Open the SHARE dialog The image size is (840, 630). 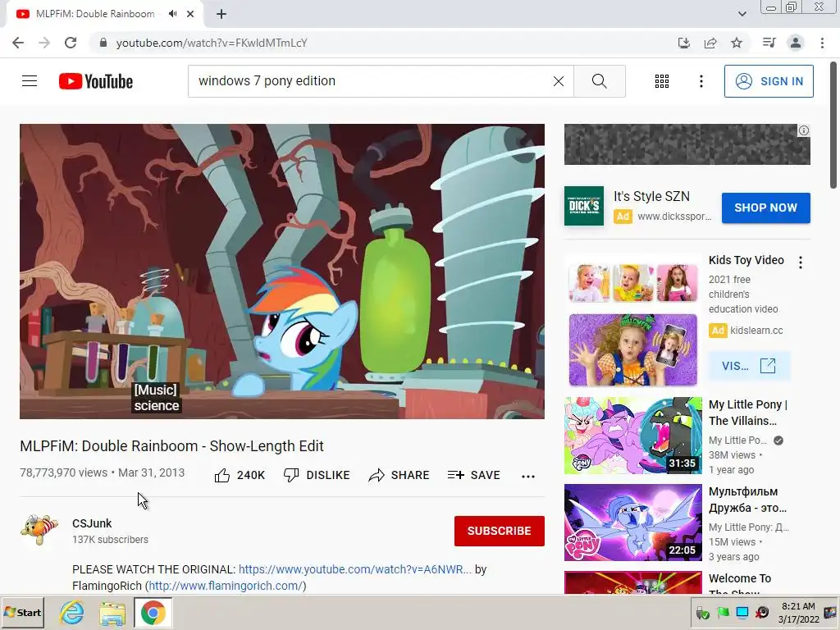pyautogui.click(x=399, y=475)
